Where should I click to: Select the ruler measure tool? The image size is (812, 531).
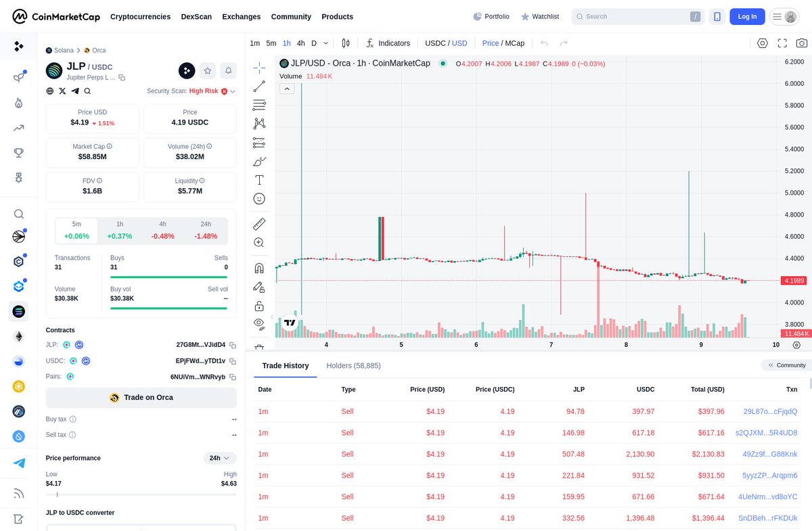coord(259,224)
